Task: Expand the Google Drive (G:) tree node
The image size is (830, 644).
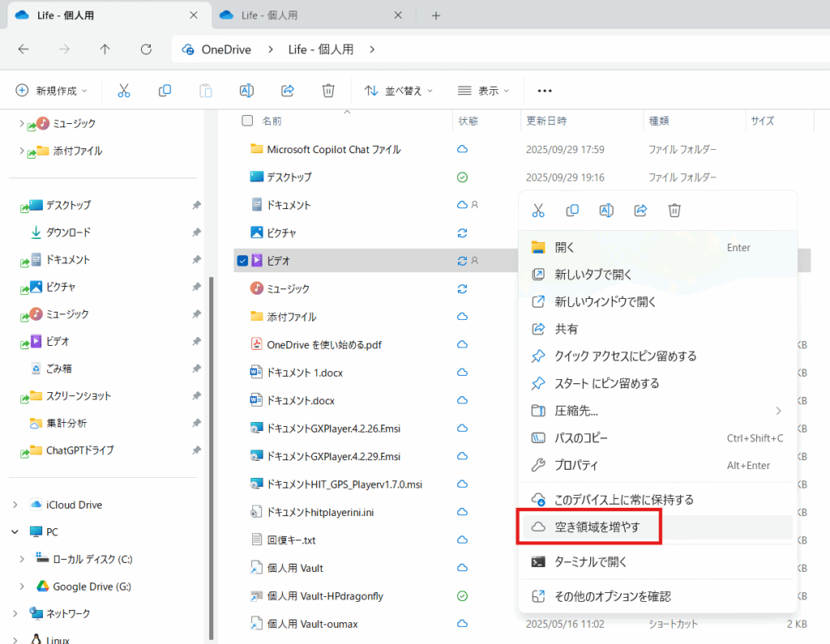Action: 22,586
